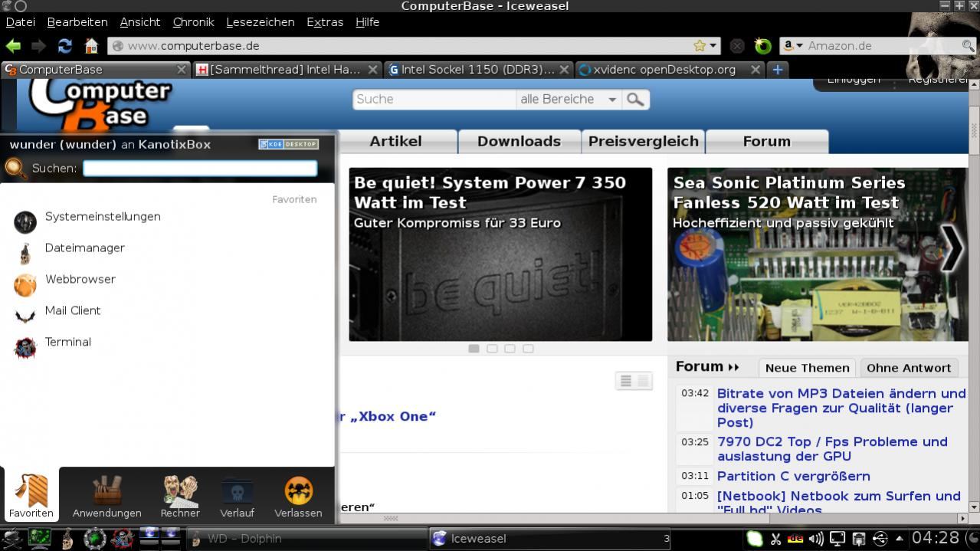Image resolution: width=980 pixels, height=551 pixels.
Task: Open the Lesezeichen menu
Action: pyautogui.click(x=261, y=22)
